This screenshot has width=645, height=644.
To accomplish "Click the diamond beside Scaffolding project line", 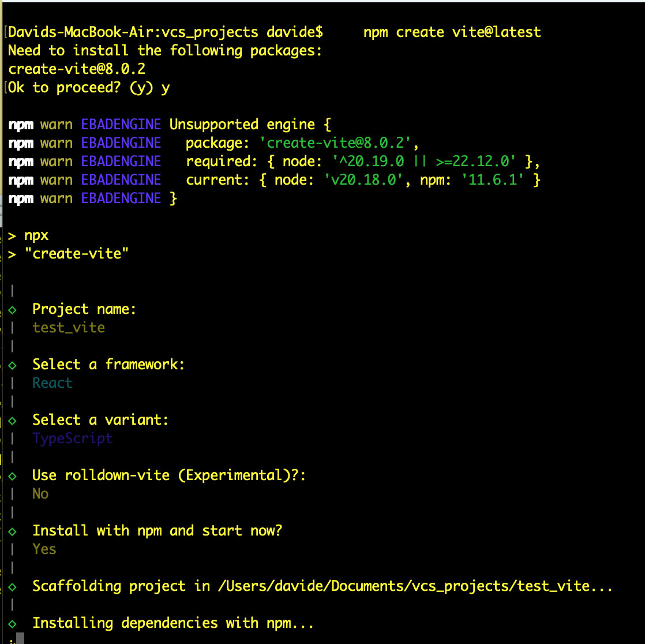I will point(12,587).
